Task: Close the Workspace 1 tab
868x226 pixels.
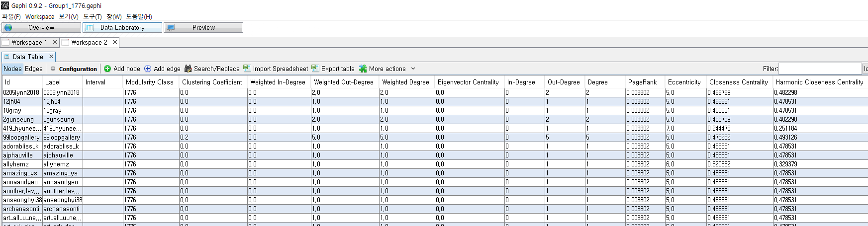Action: pyautogui.click(x=55, y=43)
